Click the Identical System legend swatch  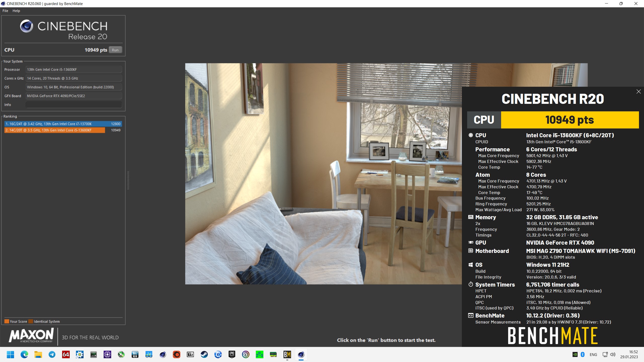[x=31, y=321]
